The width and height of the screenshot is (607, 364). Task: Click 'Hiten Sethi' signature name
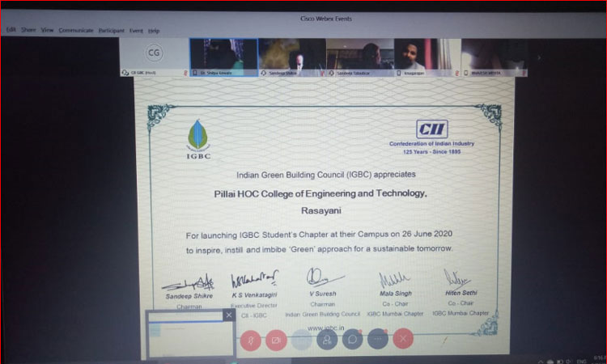pos(461,293)
